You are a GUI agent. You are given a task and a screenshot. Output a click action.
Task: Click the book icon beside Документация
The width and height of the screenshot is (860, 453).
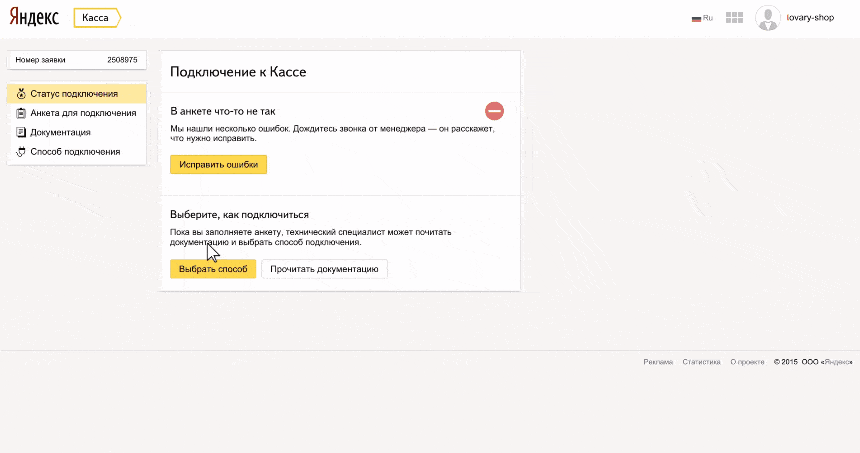pyautogui.click(x=21, y=132)
